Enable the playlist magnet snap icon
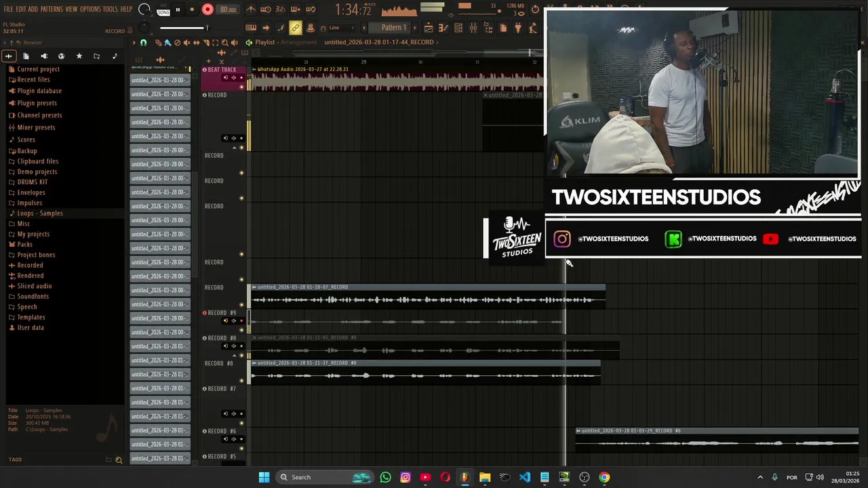The height and width of the screenshot is (488, 868). [143, 42]
